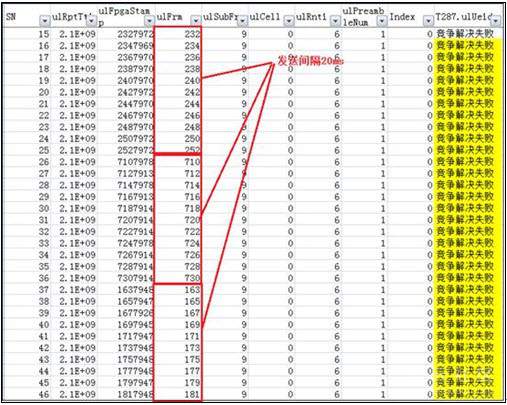The height and width of the screenshot is (405, 507).
Task: Click ulFpgaStamp cell 7307914
Action: pos(135,279)
